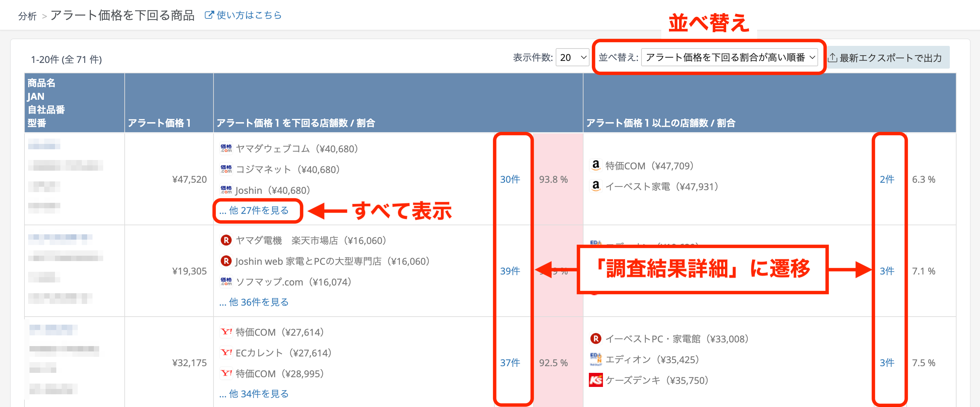Click the 39件 count link

tap(509, 270)
